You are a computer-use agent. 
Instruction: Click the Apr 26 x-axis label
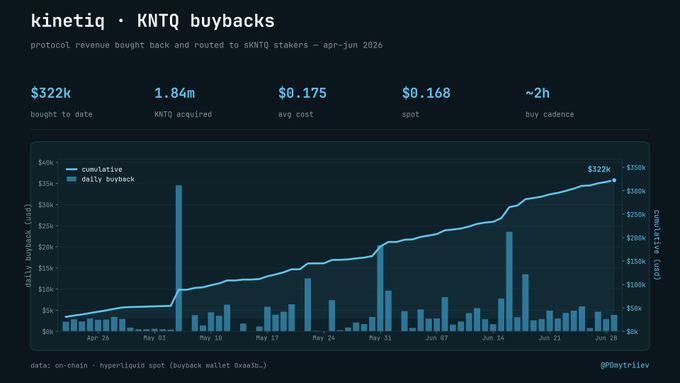(x=98, y=338)
